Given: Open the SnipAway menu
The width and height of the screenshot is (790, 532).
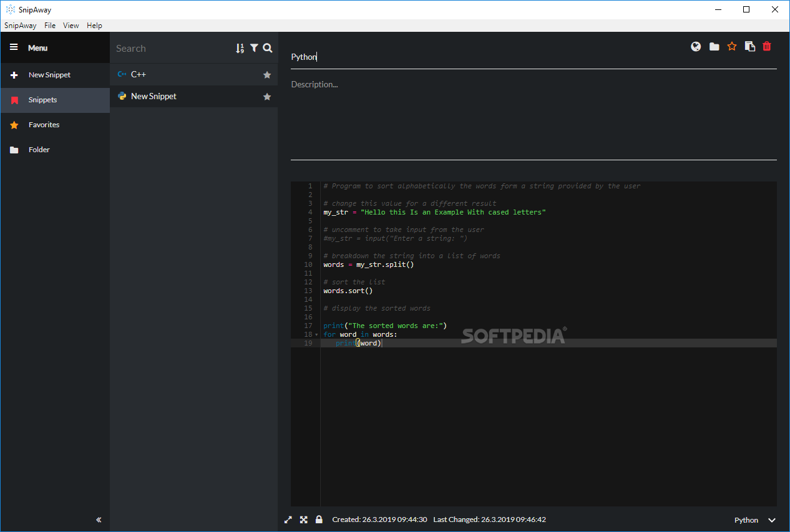Looking at the screenshot, I should tap(21, 26).
